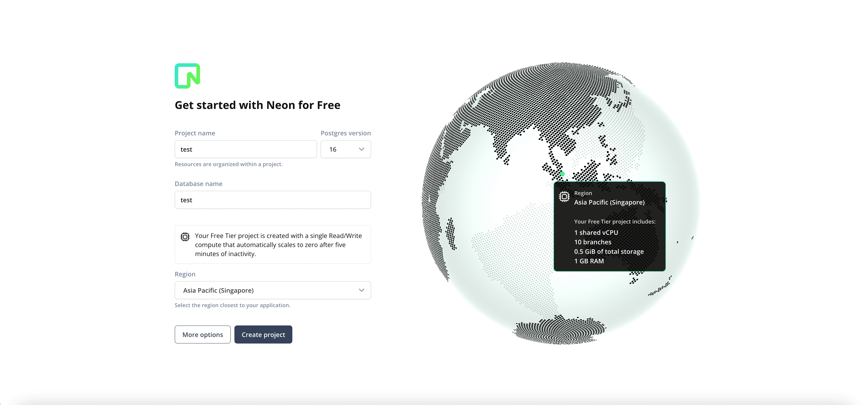Click the 'Region' label above the dropdown
Image resolution: width=868 pixels, height=405 pixels.
click(185, 274)
